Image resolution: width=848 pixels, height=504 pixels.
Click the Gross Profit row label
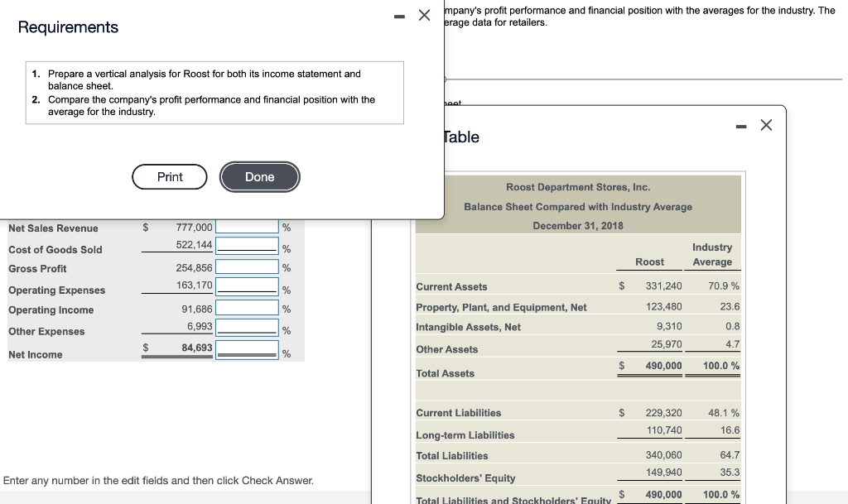coord(37,268)
